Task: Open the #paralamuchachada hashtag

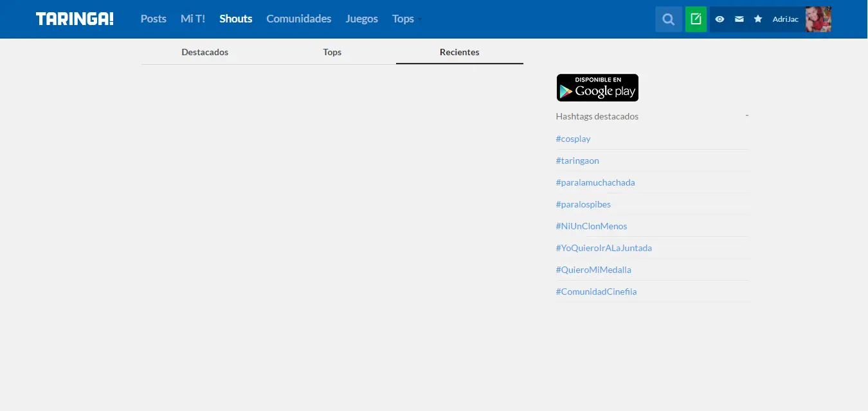Action: click(595, 182)
